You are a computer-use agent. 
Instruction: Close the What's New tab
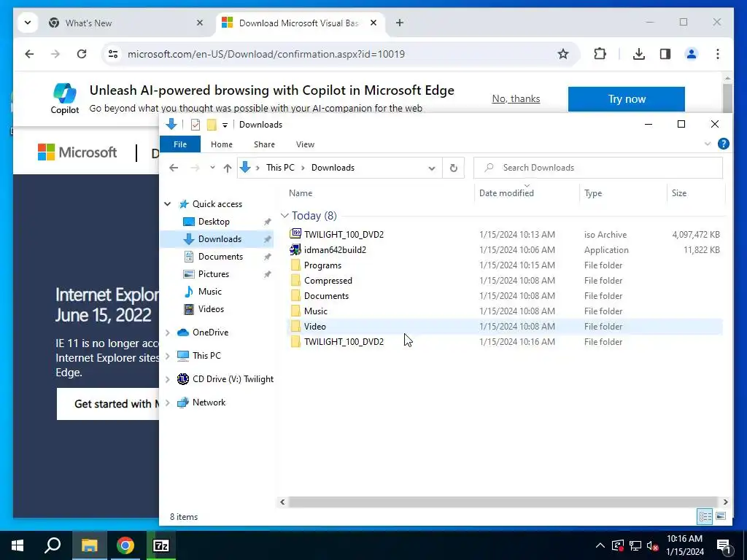[x=200, y=23]
